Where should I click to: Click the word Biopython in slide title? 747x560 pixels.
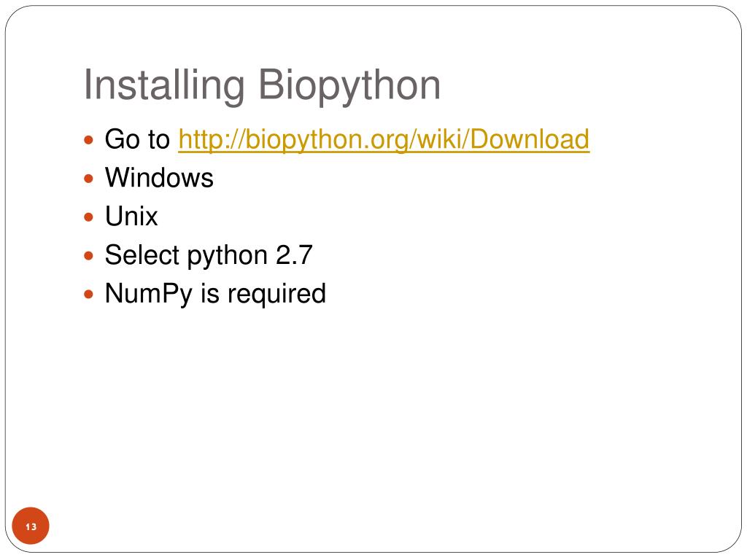pos(349,86)
